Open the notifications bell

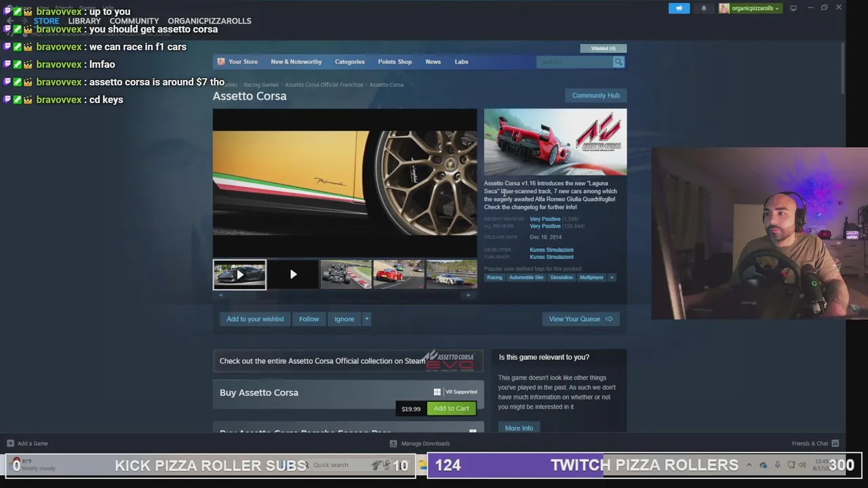point(704,8)
